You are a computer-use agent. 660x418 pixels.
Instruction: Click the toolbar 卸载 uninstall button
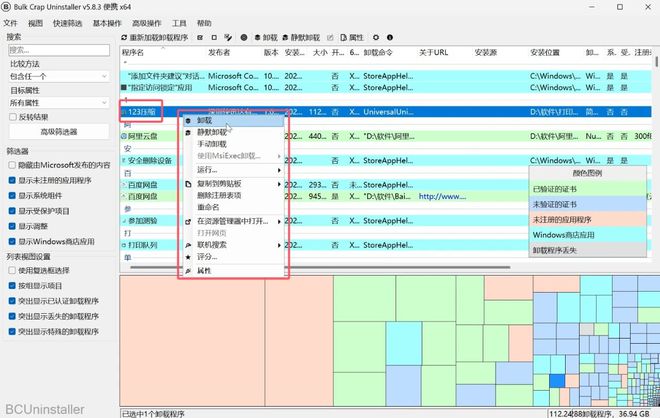[266, 37]
